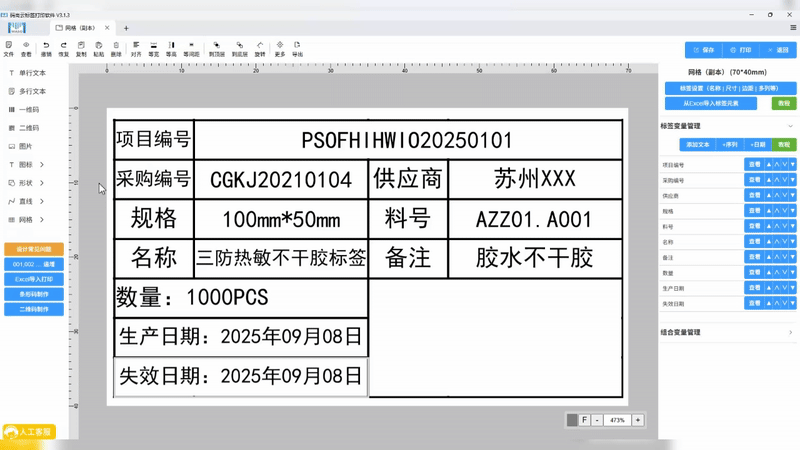Screen dimensions: 800x450
Task: Select the 旋转 rotate tool
Action: click(260, 48)
